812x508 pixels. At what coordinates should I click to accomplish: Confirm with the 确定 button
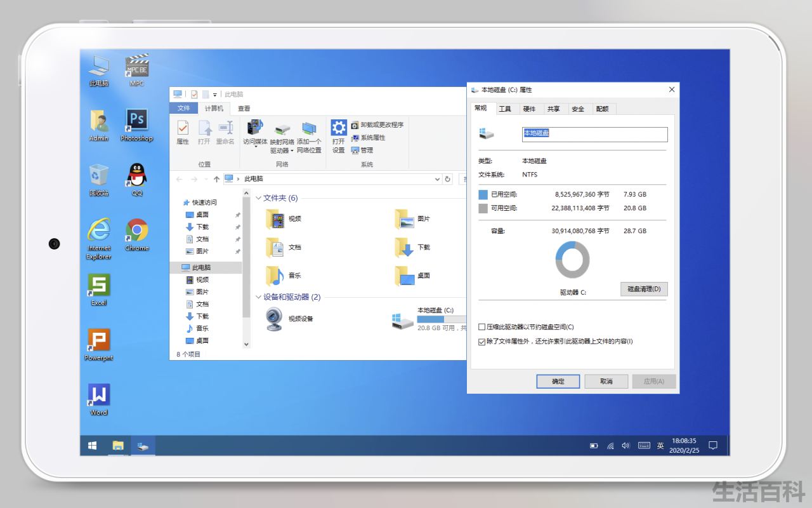coord(558,381)
